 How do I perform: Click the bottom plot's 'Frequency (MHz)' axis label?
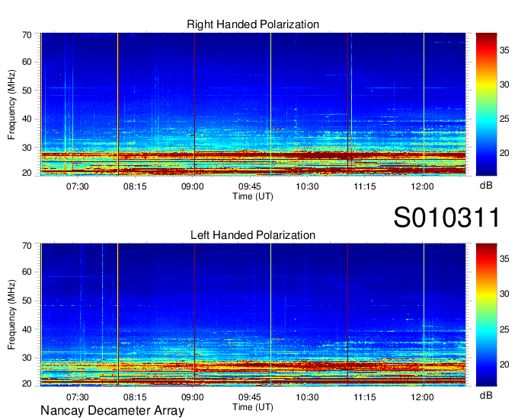pos(11,315)
